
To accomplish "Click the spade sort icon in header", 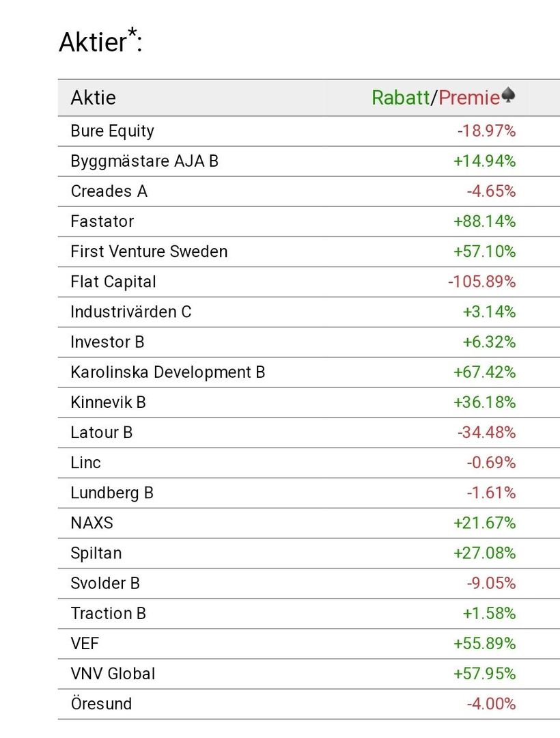I will 508,96.
